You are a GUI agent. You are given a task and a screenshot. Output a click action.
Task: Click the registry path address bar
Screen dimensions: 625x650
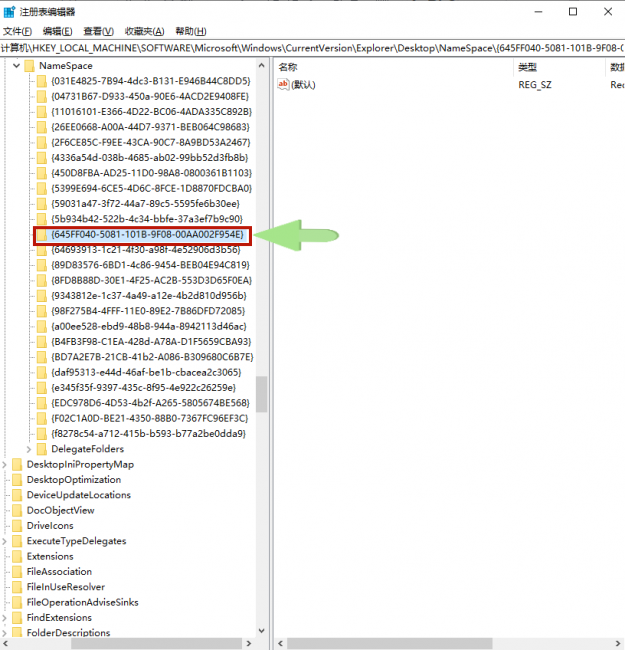312,48
